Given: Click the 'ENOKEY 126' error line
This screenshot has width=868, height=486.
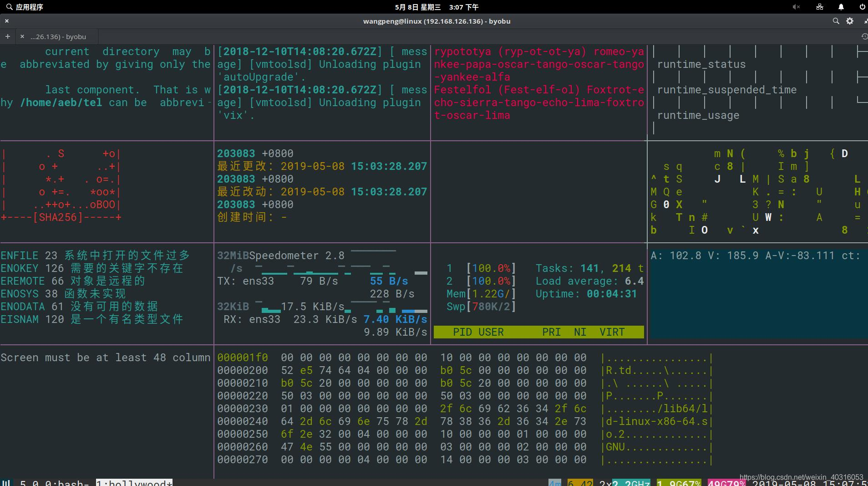Looking at the screenshot, I should coord(92,268).
